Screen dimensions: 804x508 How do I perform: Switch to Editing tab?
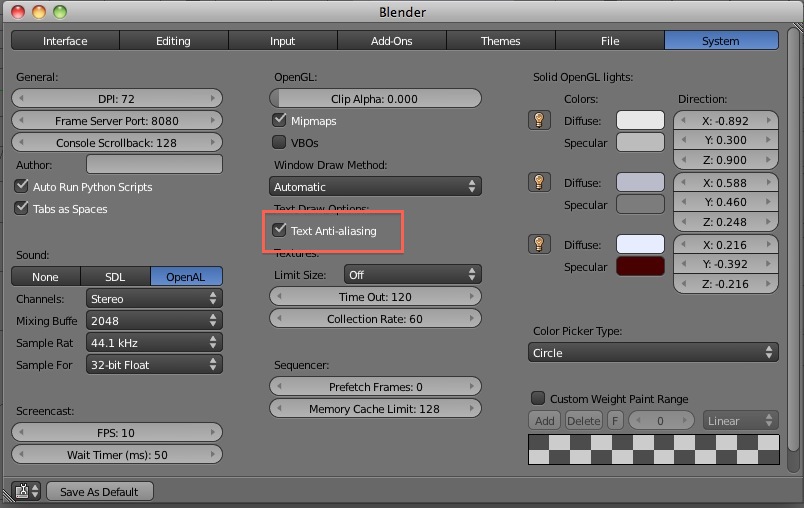tap(173, 40)
